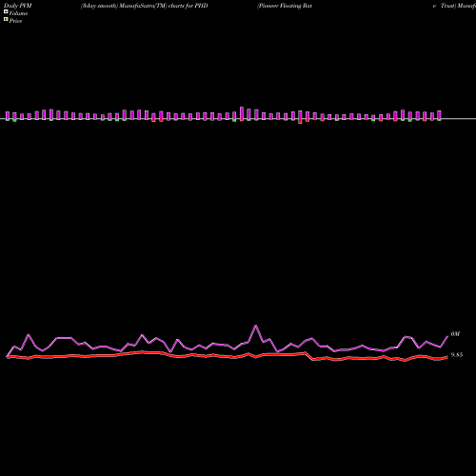The height and width of the screenshot is (476, 476).
Task: Click the Volume legend swatch
Action: pyautogui.click(x=6, y=11)
